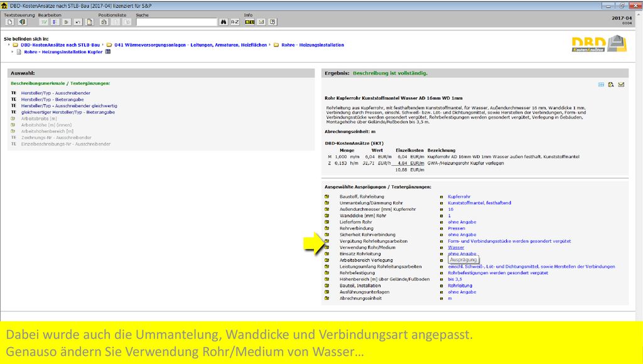The height and width of the screenshot is (364, 643).
Task: Click the folder icon beside Wanddicke [mm] Rohr
Action: coord(327,216)
